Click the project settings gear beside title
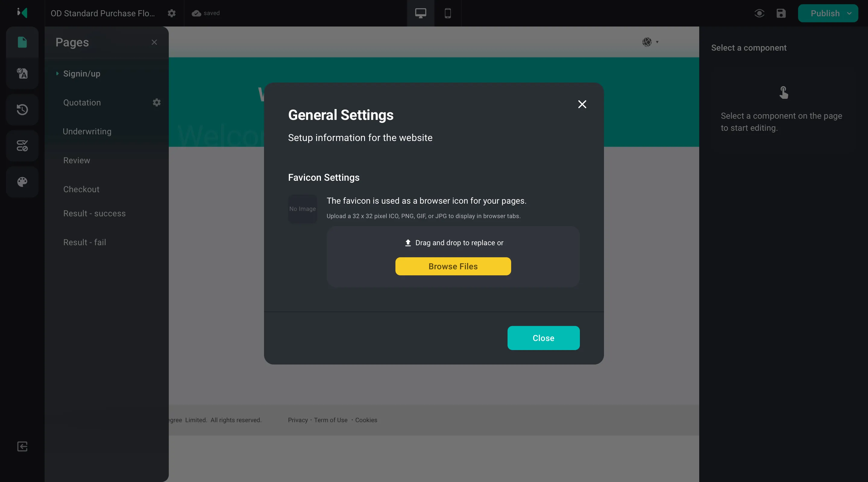868x482 pixels. pyautogui.click(x=172, y=13)
